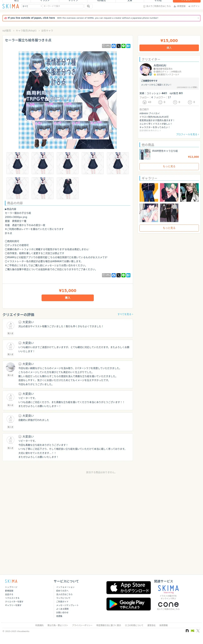Click the orange 購入 button in sidebar
Image resolution: width=203 pixels, height=644 pixels.
[x=169, y=48]
